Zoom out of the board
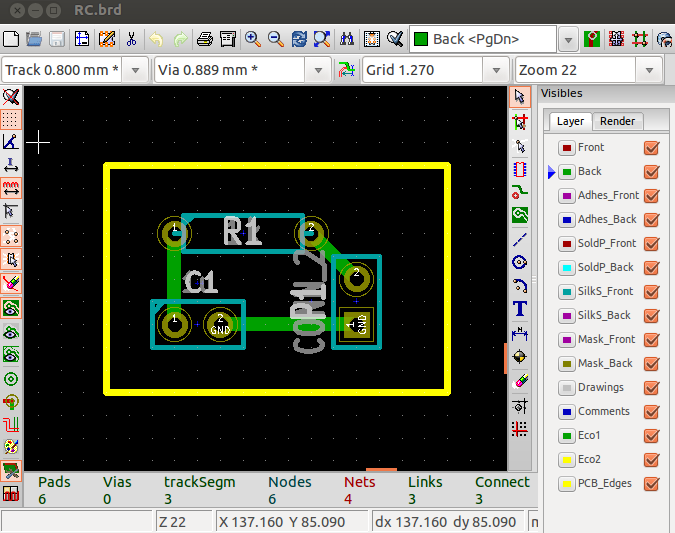 click(276, 39)
